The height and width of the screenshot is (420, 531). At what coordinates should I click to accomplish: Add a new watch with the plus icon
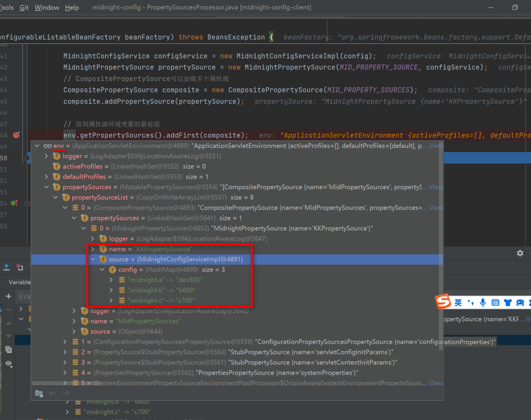[x=8, y=297]
